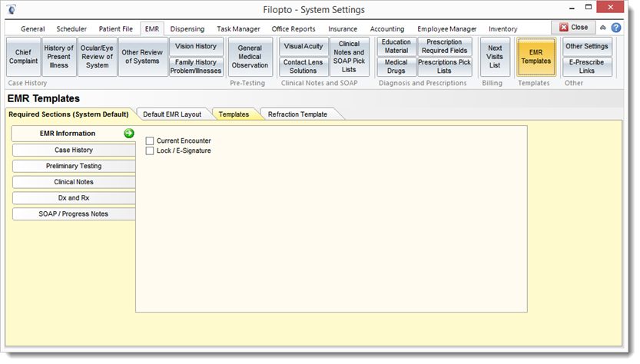Select the Dx and Rx section

74,198
